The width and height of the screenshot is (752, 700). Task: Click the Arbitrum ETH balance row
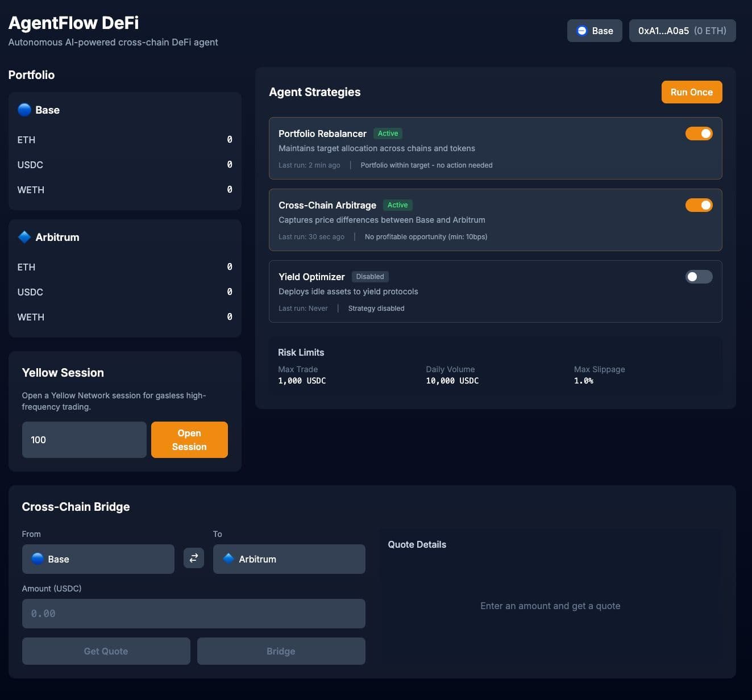(x=125, y=267)
